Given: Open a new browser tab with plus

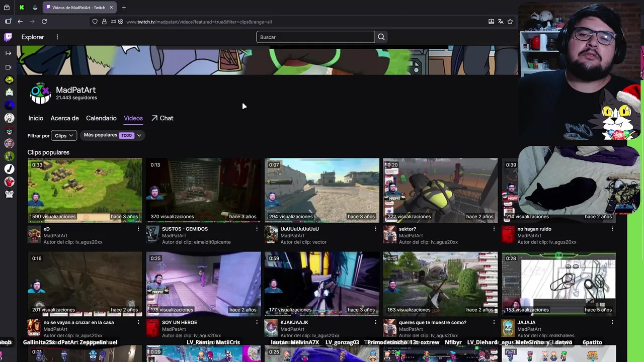Looking at the screenshot, I should click(x=124, y=8).
